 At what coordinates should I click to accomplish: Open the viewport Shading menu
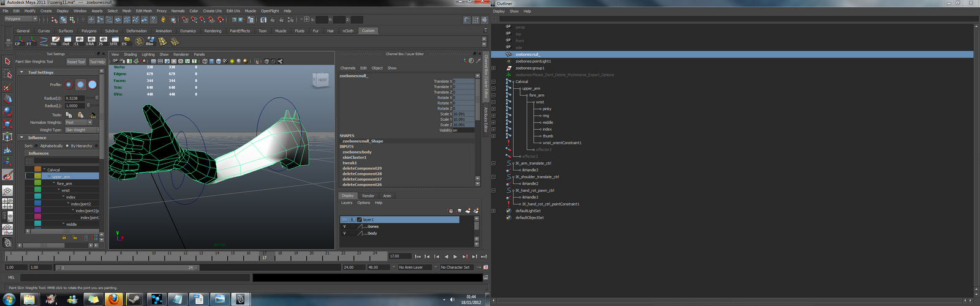click(x=130, y=54)
